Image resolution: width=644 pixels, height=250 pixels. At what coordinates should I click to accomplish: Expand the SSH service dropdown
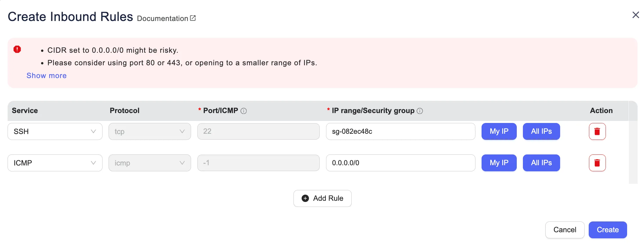(x=55, y=131)
